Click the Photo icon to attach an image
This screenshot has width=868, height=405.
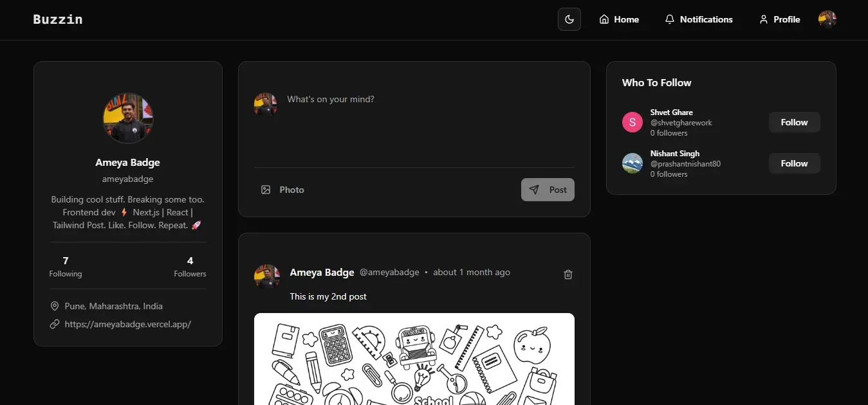(x=266, y=189)
